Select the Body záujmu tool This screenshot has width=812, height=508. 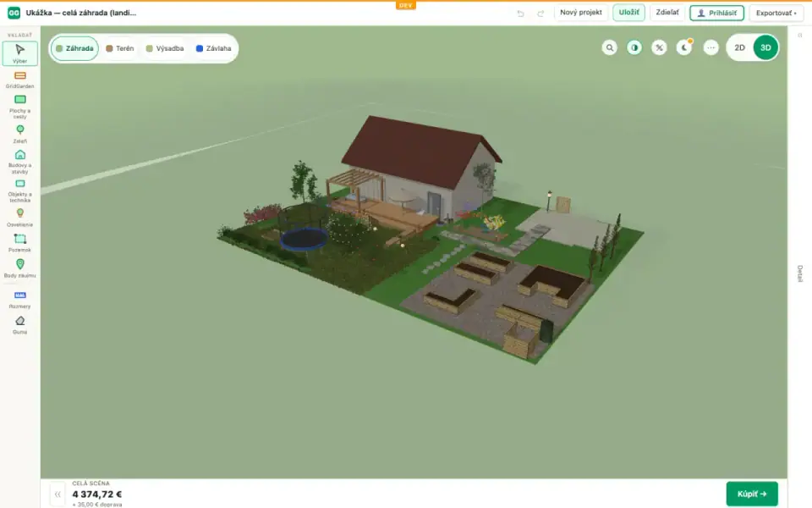(19, 268)
